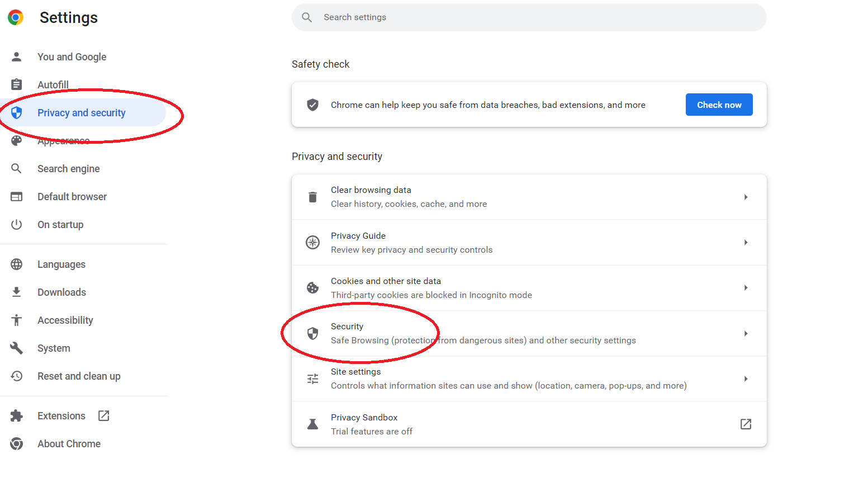Click the Privacy Guide compass icon
868x487 pixels.
(x=312, y=242)
